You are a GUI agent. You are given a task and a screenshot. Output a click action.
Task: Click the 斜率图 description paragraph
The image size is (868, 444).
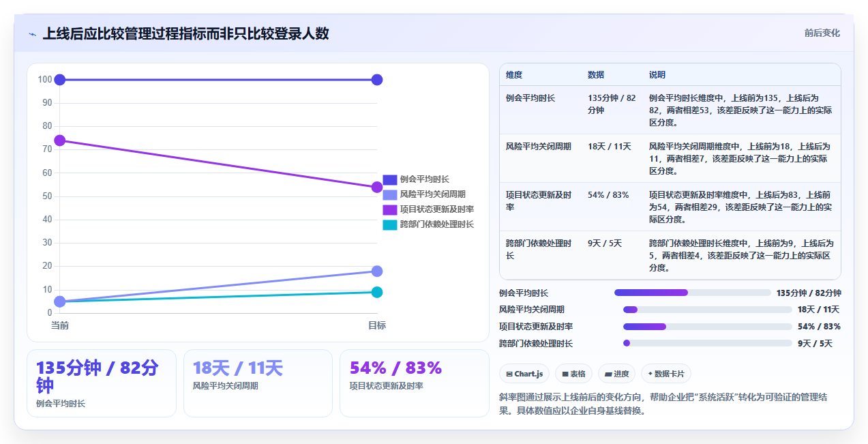click(671, 404)
